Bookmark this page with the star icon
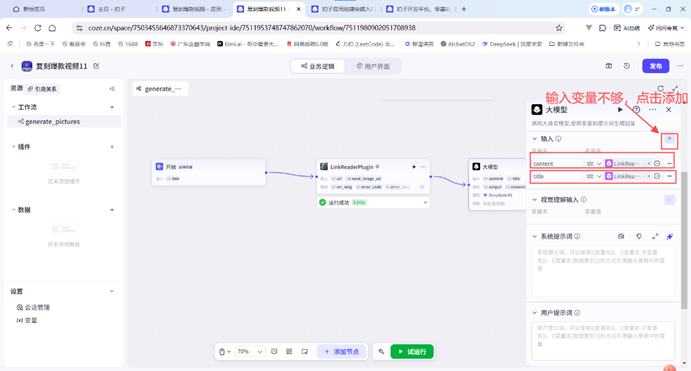Screen dimensions: 691x371 [559, 28]
